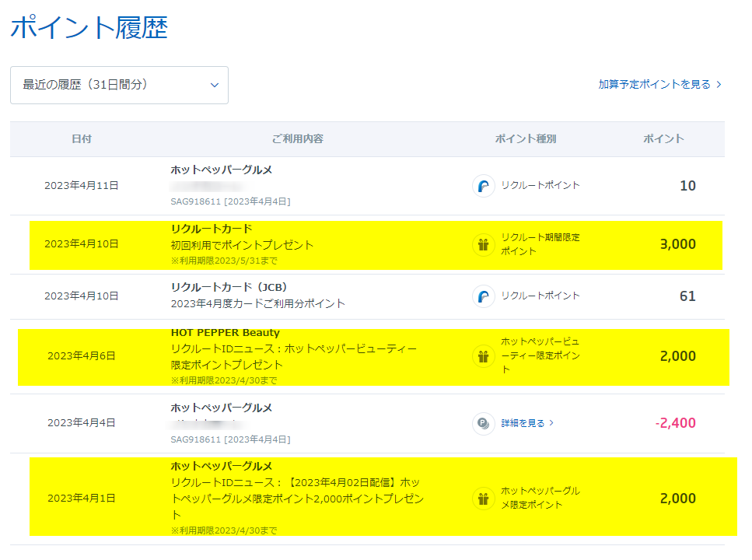Click gift icon next to ホットペッパーグルメ限定ポイント
The image size is (752, 560).
pyautogui.click(x=483, y=499)
